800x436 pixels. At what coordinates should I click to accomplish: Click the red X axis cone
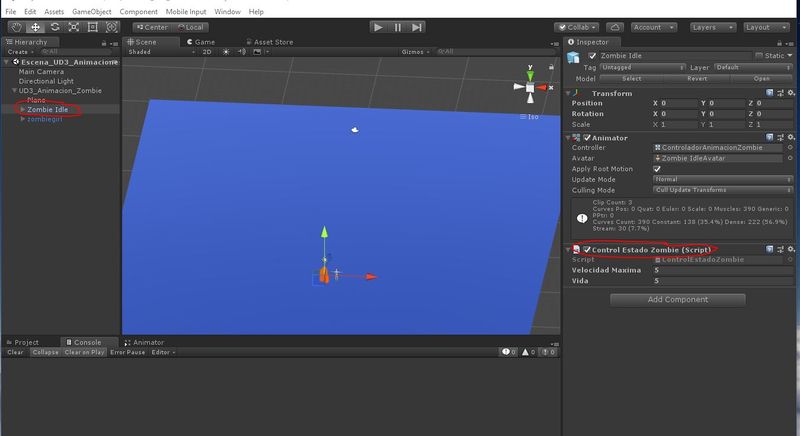(x=542, y=88)
